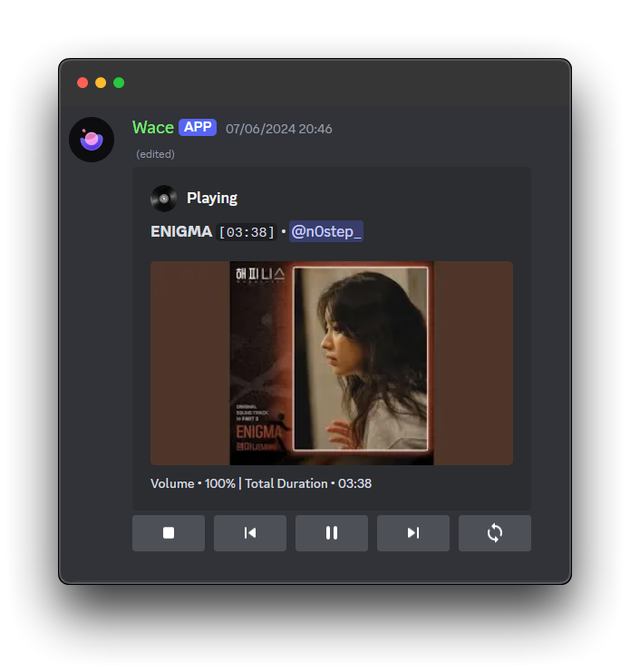Skip to the next track
This screenshot has width=630, height=672.
click(x=413, y=533)
